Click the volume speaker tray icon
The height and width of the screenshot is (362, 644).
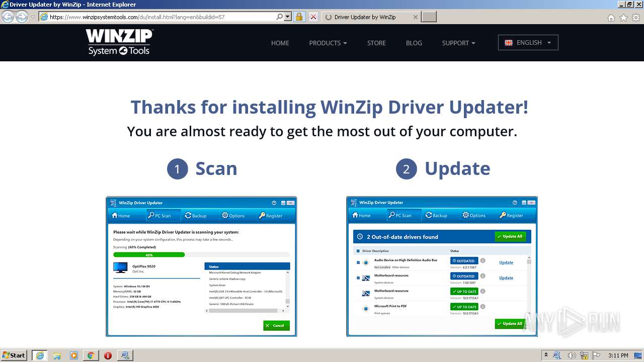click(x=572, y=355)
